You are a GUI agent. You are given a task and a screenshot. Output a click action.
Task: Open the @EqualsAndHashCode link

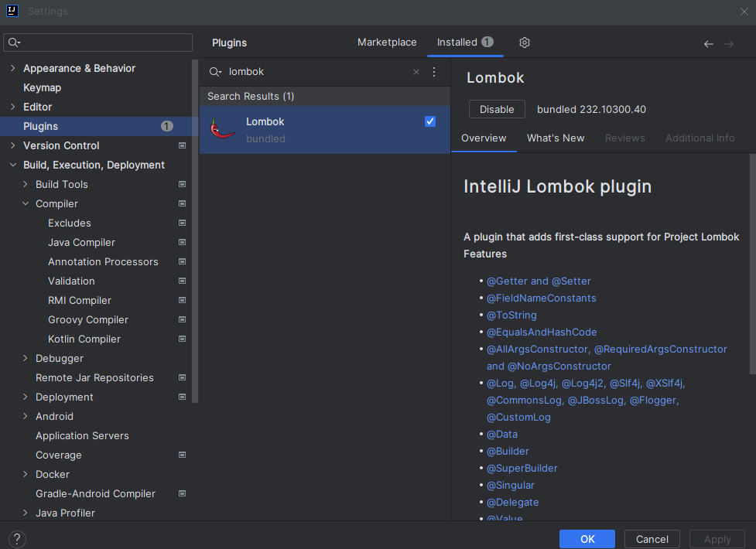click(542, 332)
